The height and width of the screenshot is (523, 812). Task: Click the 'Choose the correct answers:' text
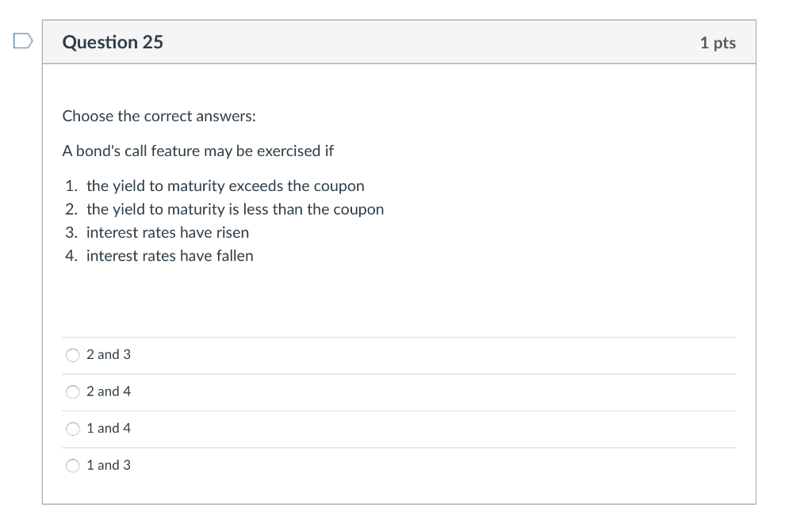point(159,116)
